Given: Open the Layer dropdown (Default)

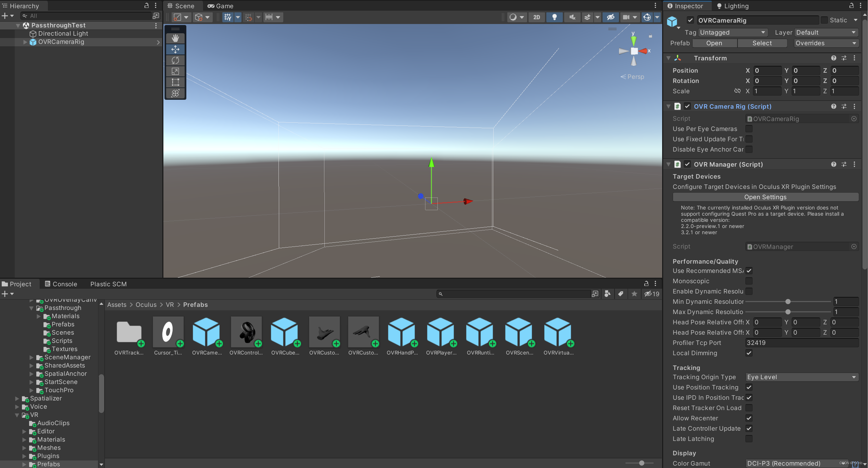Looking at the screenshot, I should [x=826, y=33].
